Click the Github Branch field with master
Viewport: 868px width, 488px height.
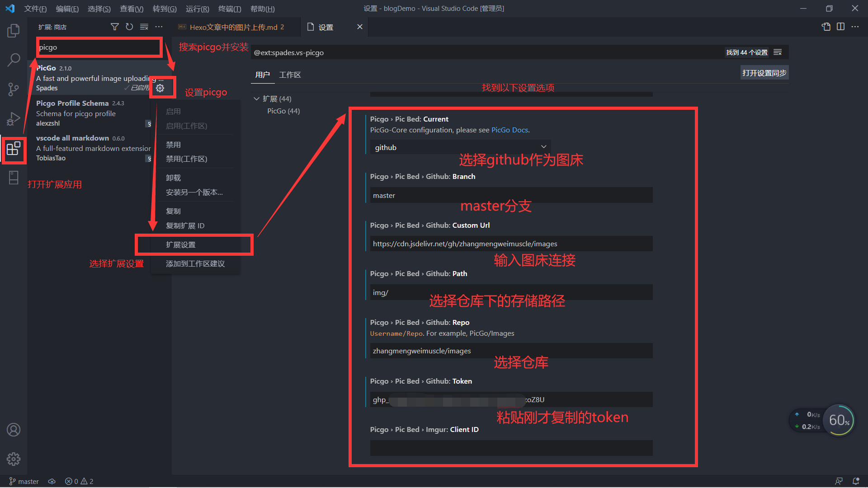[x=511, y=195]
